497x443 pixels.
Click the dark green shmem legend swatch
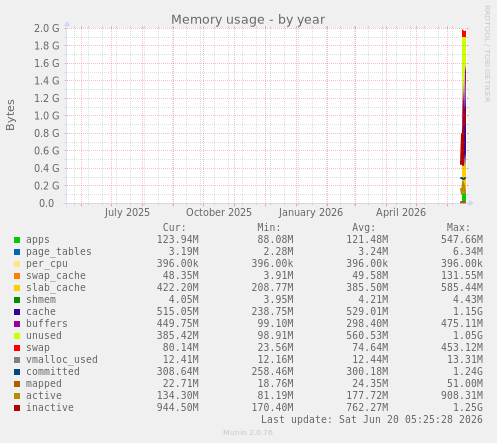point(17,300)
